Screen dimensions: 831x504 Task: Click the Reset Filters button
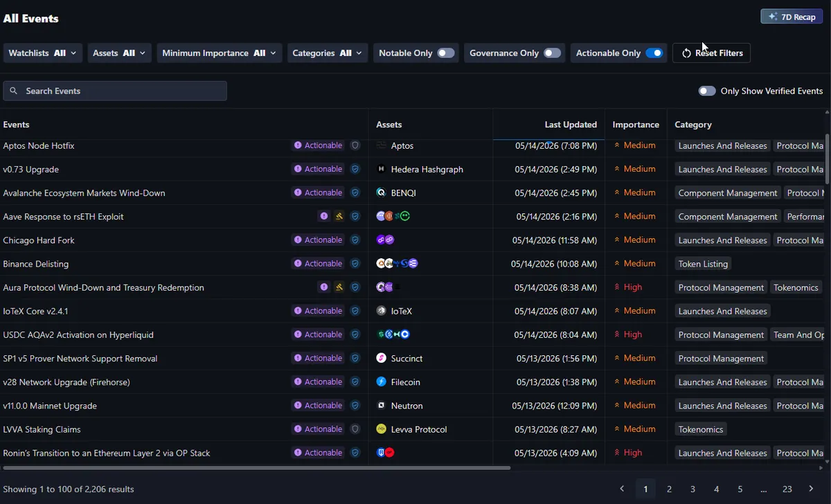(x=711, y=53)
